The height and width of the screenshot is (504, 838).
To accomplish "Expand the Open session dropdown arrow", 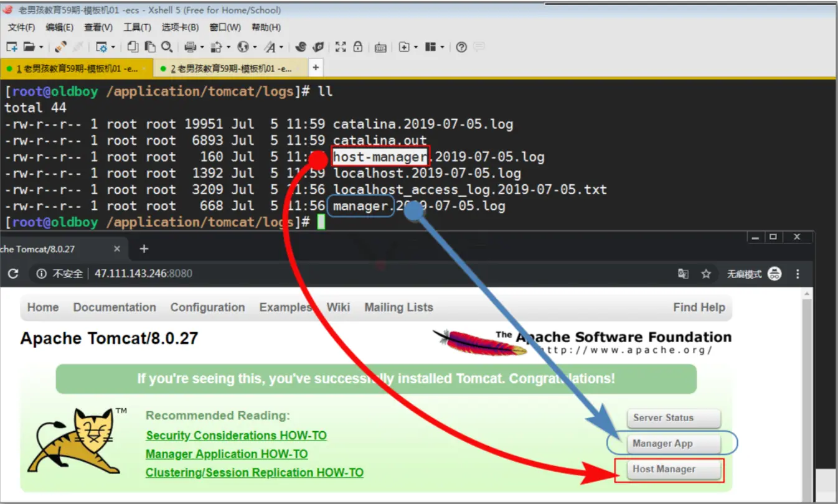I will (x=41, y=47).
